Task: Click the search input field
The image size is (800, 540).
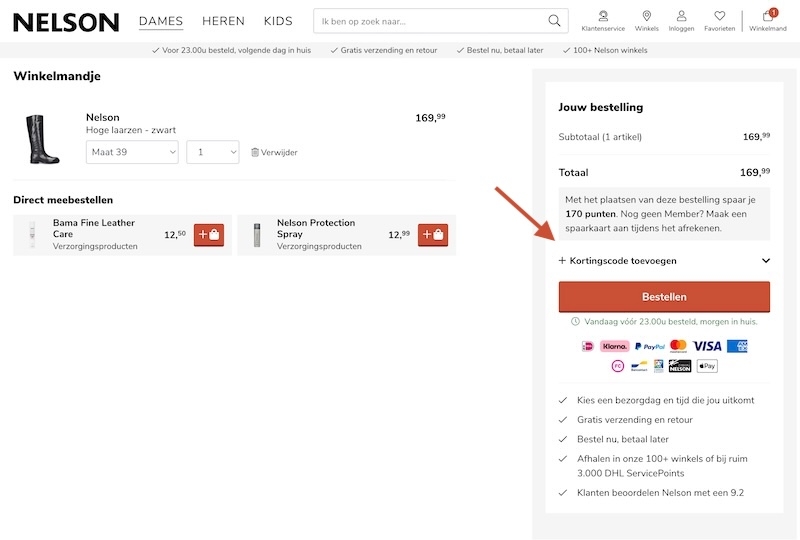Action: pyautogui.click(x=430, y=21)
